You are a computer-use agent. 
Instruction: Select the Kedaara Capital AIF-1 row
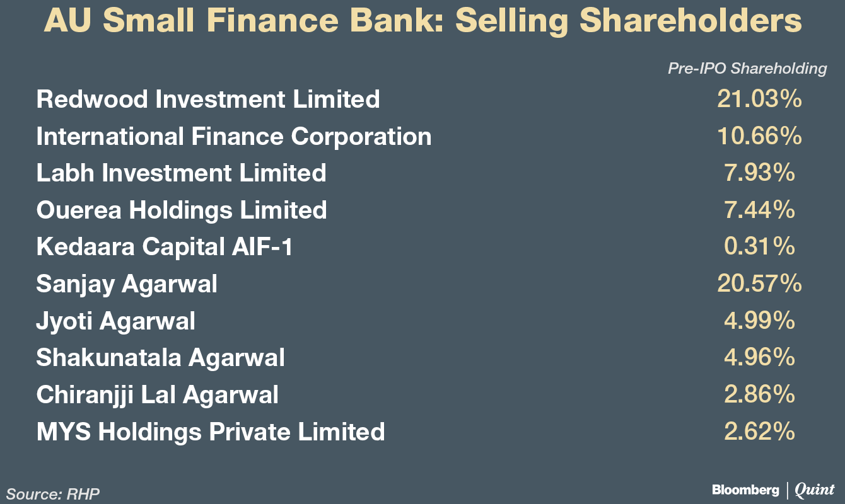tap(165, 247)
